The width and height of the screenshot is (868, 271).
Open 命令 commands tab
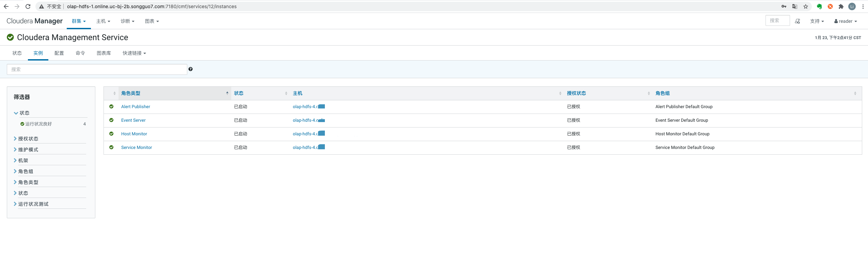(80, 53)
